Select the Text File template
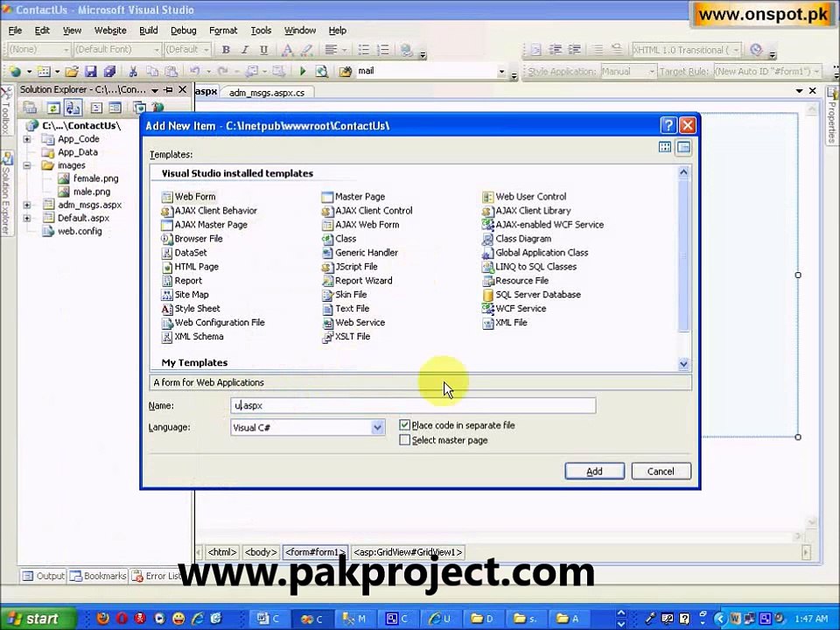Screen dimensions: 840x630 coord(346,308)
